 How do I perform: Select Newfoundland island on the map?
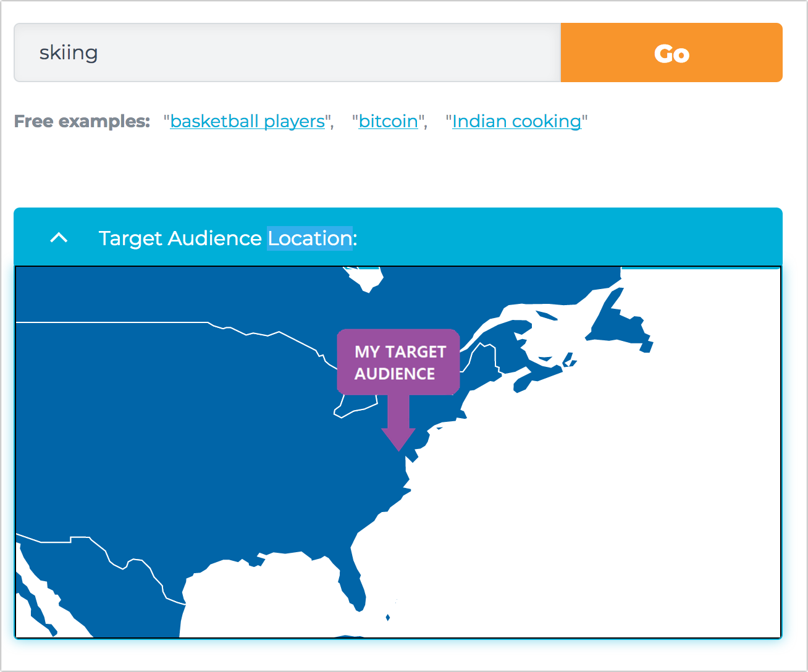[618, 321]
